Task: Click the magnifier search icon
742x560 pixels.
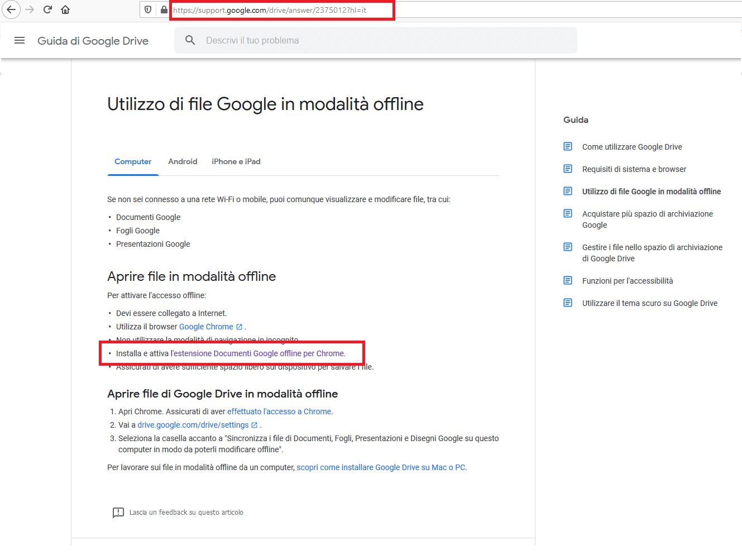Action: click(190, 40)
